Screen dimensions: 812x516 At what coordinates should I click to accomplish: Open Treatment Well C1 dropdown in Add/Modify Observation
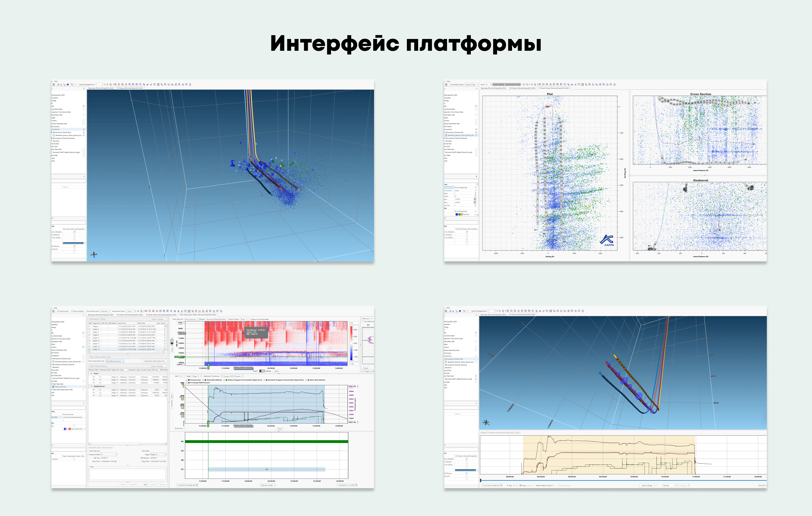pos(109,454)
